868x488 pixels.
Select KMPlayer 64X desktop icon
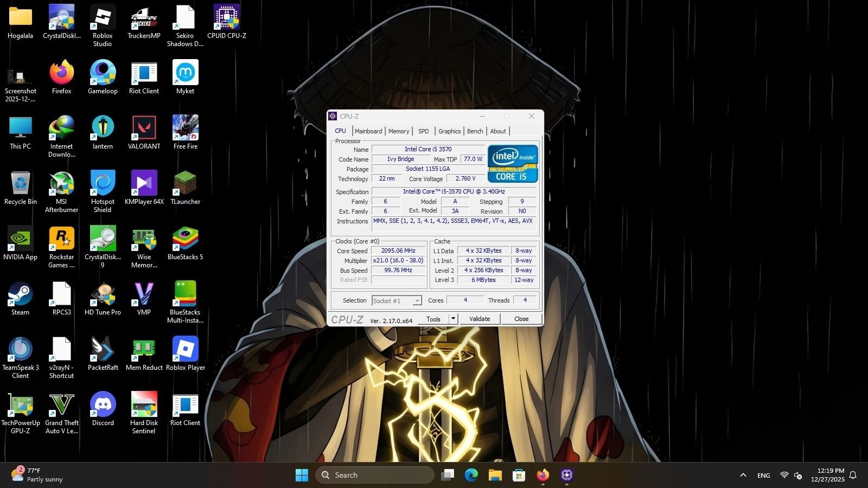tap(144, 188)
